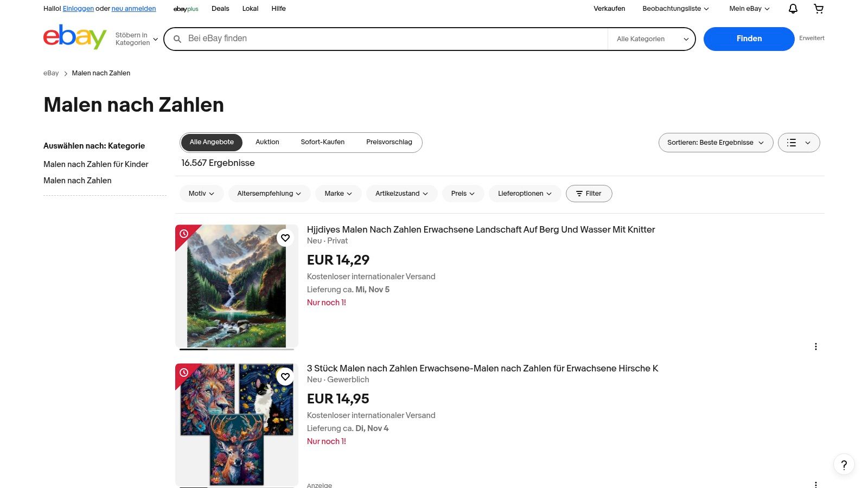Open the three-dot menu on the first listing
This screenshot has width=868, height=488.
[x=816, y=346]
